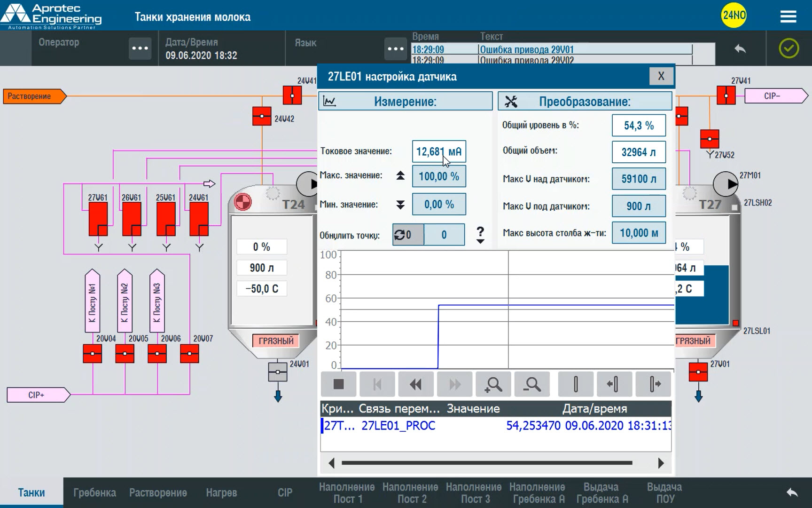
Task: Expand section with arrow below question mark
Action: coord(480,242)
